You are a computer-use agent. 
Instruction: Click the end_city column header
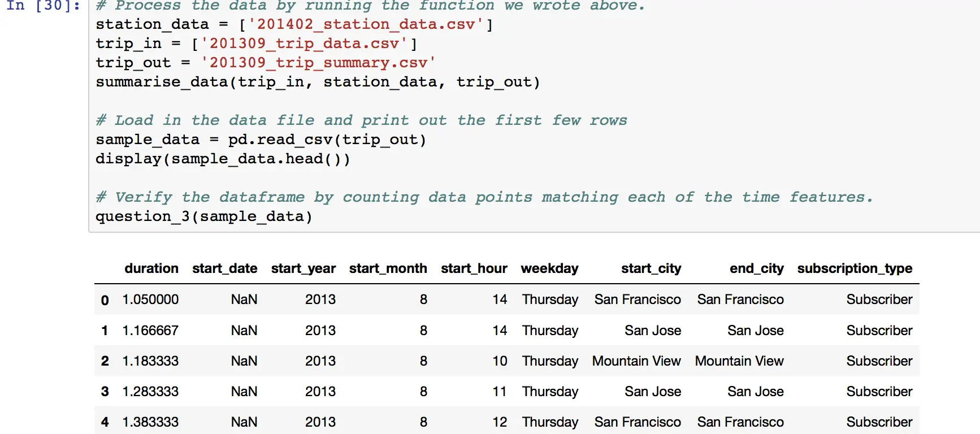tap(757, 268)
